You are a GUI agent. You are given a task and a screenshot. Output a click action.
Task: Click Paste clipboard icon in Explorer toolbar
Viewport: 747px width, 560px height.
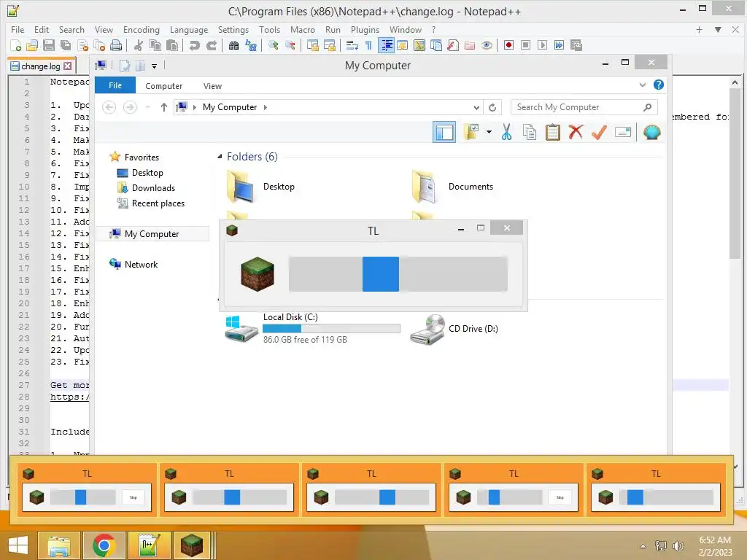[553, 132]
